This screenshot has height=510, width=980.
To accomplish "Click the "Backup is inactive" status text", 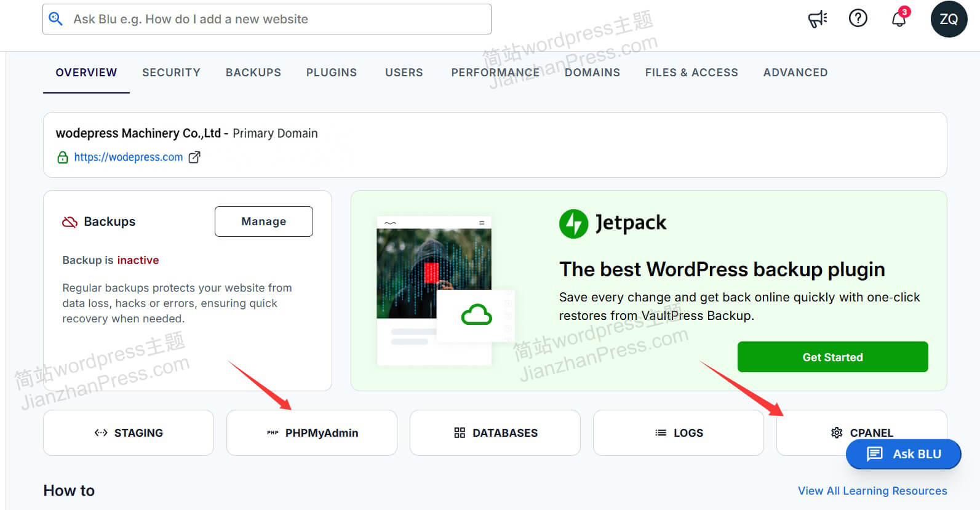I will [111, 260].
